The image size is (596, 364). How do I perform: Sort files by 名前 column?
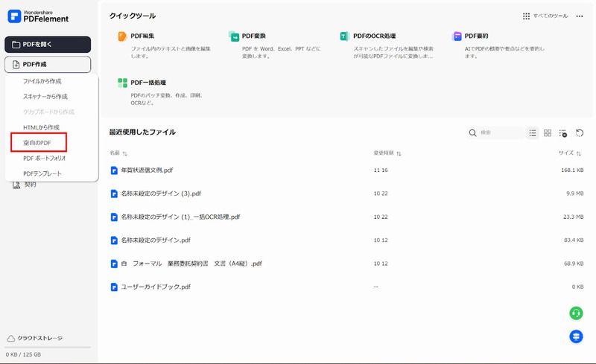pos(118,153)
